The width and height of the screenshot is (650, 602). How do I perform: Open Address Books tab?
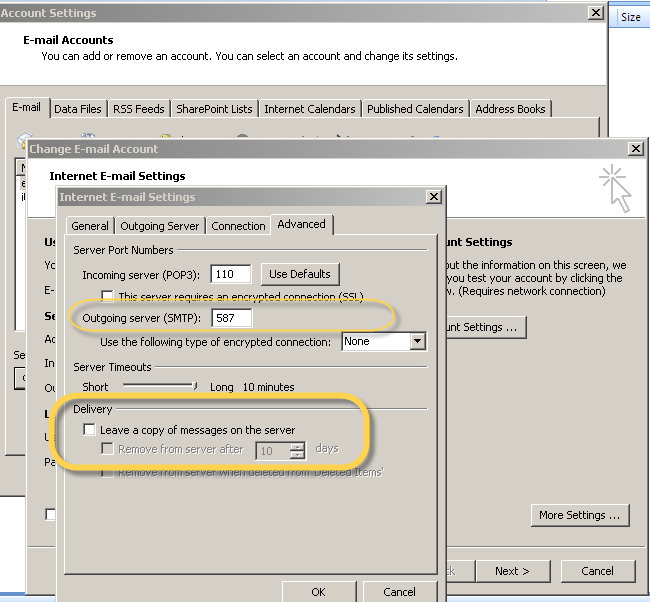510,109
